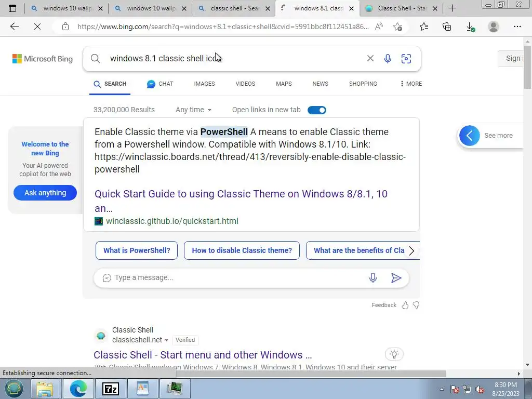The width and height of the screenshot is (532, 399).
Task: Click the Sign in button
Action: tap(511, 58)
